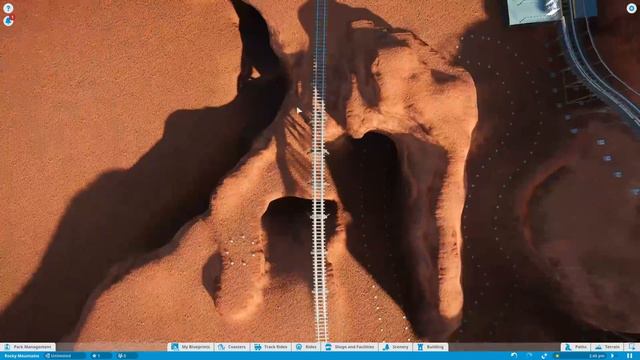Open the notifications icon with red badge
Screen dimensions: 640x360
(x=8, y=21)
